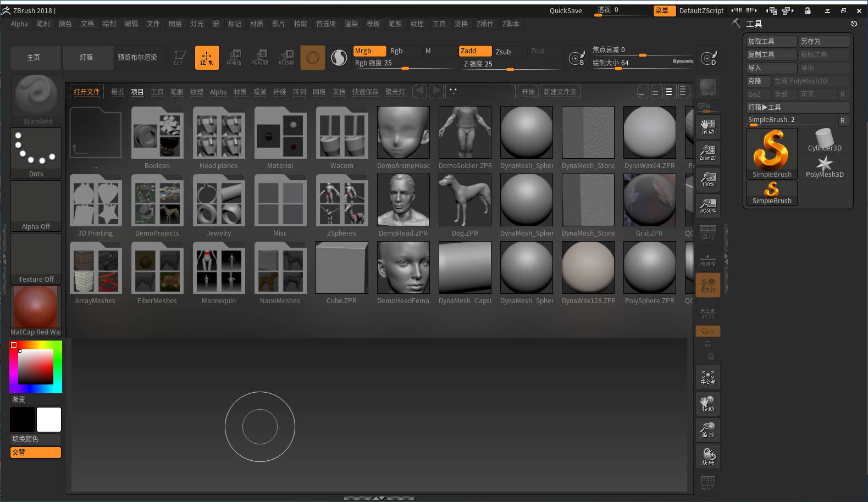Viewport: 868px width, 502px height.
Task: Click the Zoom2D icon
Action: pos(708,153)
